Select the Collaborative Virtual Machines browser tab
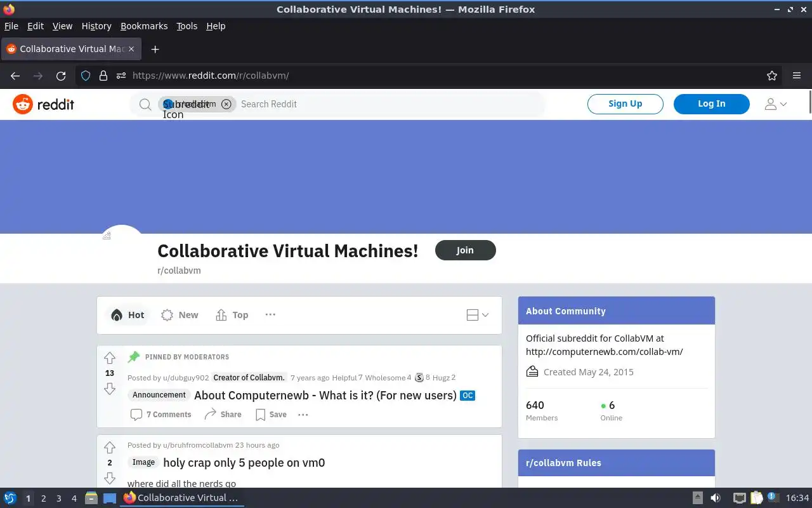This screenshot has width=812, height=508. coord(71,49)
